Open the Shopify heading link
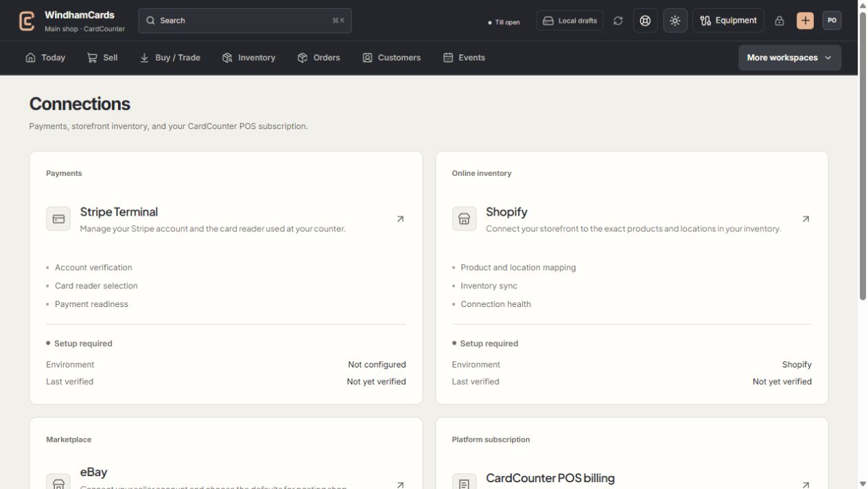 (506, 212)
